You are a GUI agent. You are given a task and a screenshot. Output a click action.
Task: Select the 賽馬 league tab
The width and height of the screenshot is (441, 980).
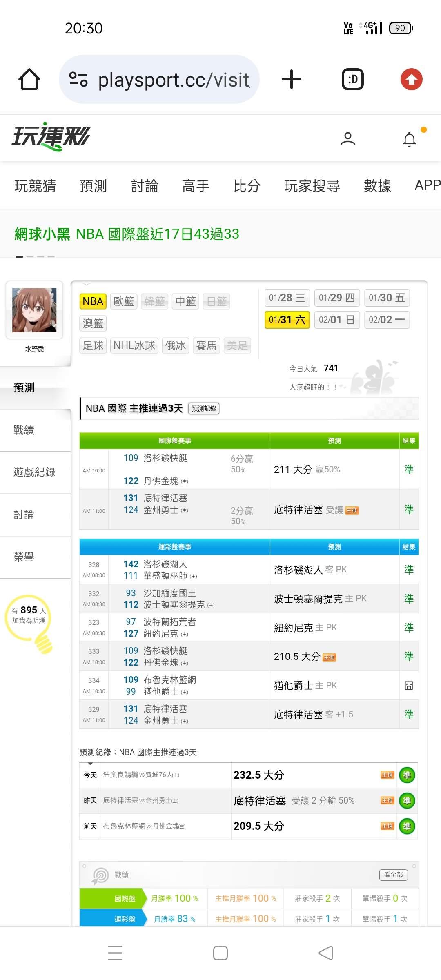[x=206, y=345]
